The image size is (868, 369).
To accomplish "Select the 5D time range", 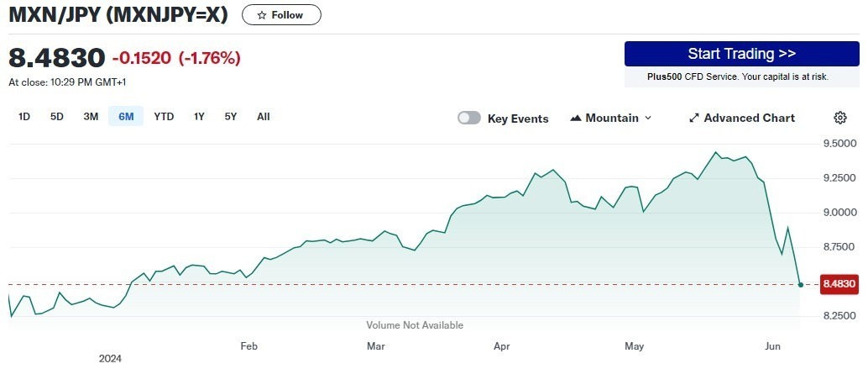I will coord(57,117).
